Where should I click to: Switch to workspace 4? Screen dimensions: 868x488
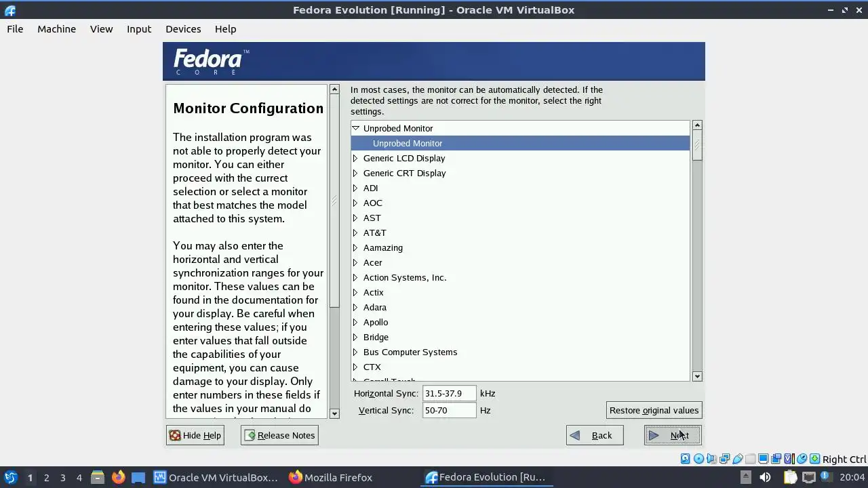79,477
